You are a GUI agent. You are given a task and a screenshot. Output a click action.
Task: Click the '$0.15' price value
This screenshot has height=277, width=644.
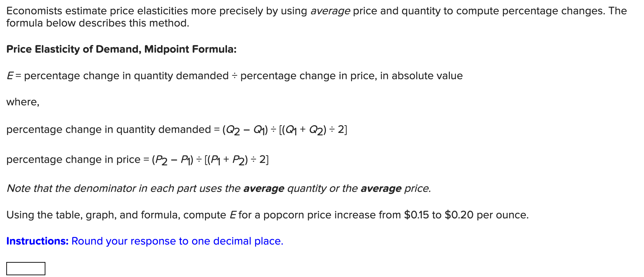pyautogui.click(x=416, y=215)
